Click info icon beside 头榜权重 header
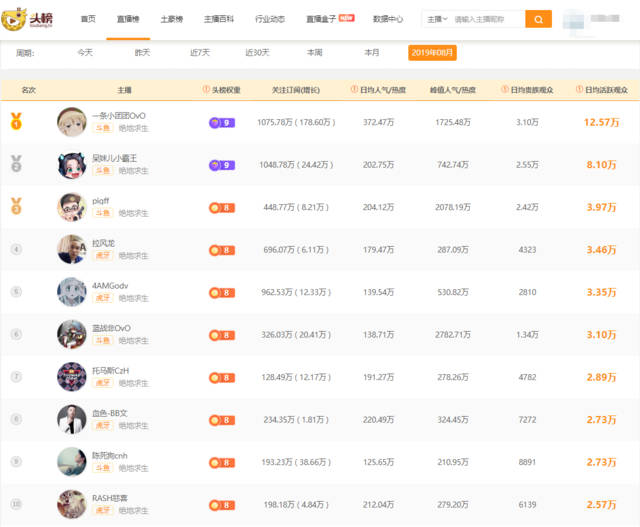Screen dimensions: 640x527 click(x=206, y=89)
